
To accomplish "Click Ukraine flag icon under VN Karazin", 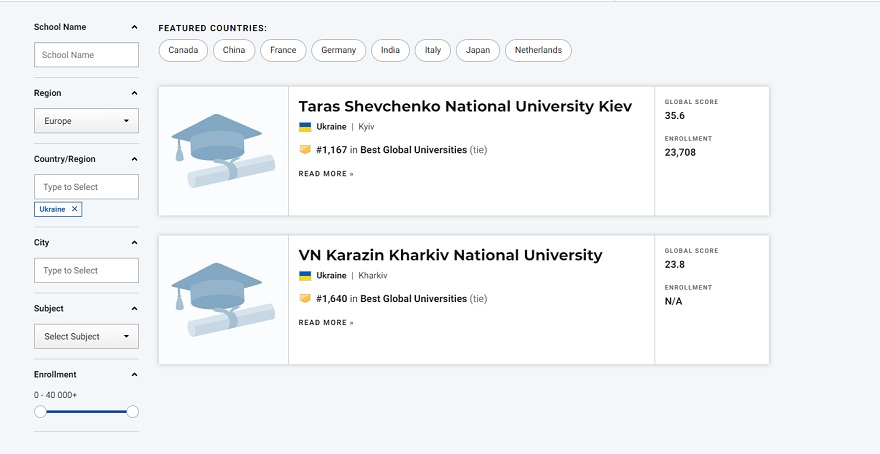I will (x=305, y=276).
